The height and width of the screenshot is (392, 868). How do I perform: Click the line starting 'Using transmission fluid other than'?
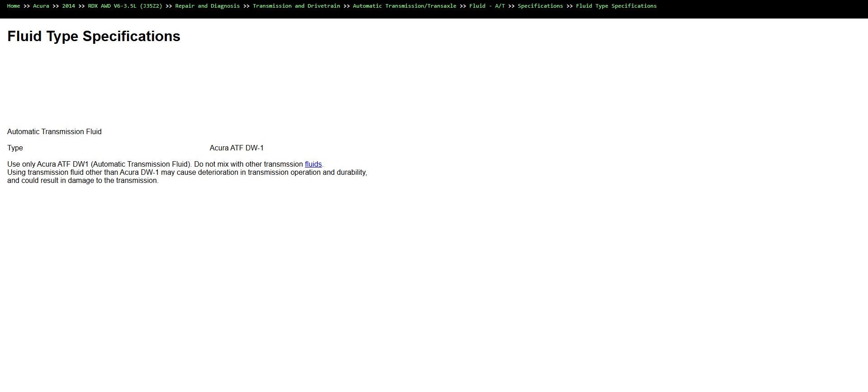(187, 173)
